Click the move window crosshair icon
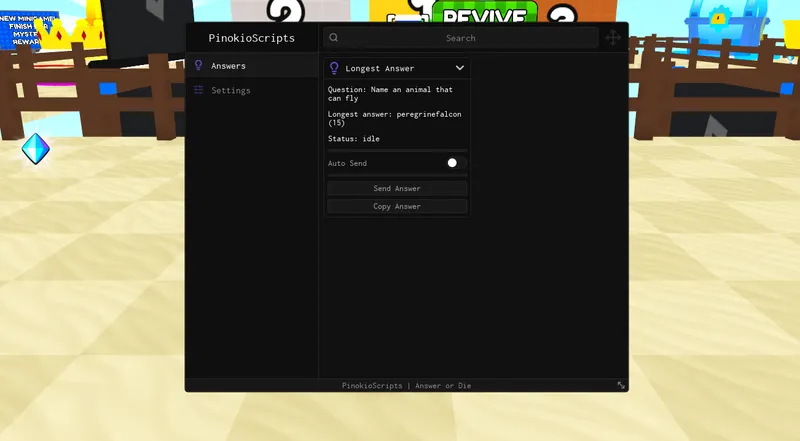This screenshot has width=800, height=441. [613, 37]
